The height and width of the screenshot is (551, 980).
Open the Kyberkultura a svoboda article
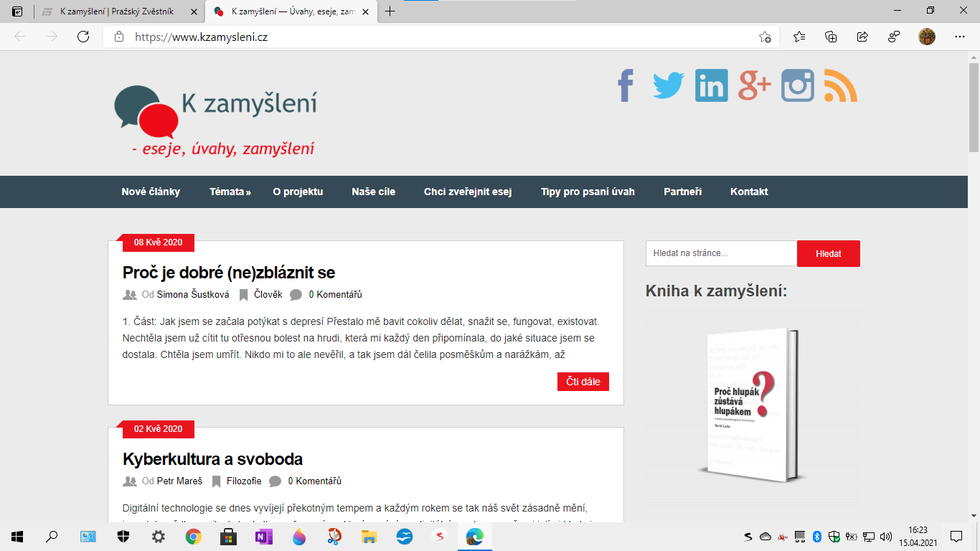pos(212,458)
